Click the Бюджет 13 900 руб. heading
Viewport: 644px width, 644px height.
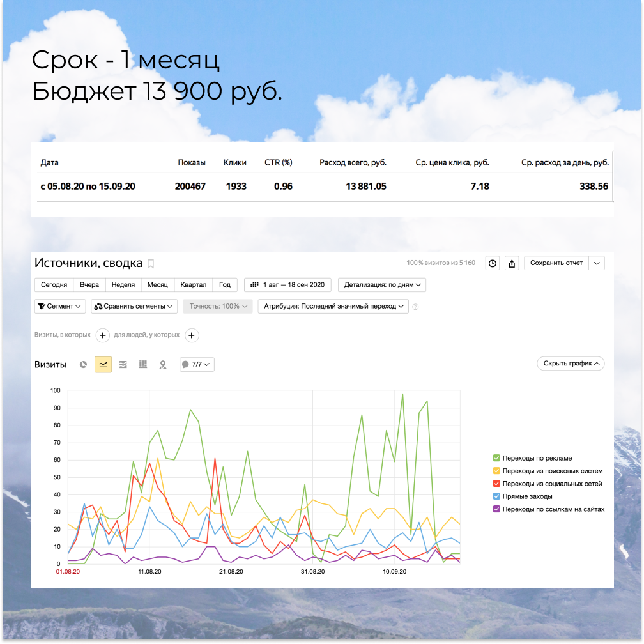(x=157, y=92)
